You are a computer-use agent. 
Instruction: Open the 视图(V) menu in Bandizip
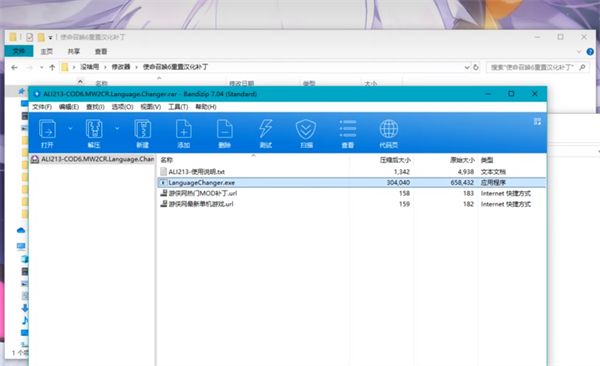point(151,107)
